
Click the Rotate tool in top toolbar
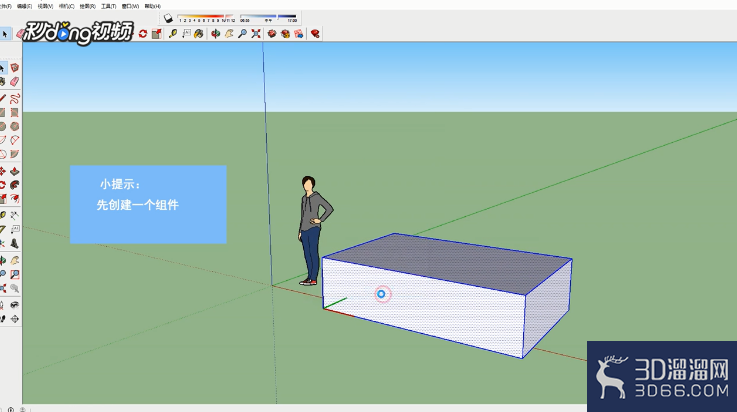tap(143, 34)
